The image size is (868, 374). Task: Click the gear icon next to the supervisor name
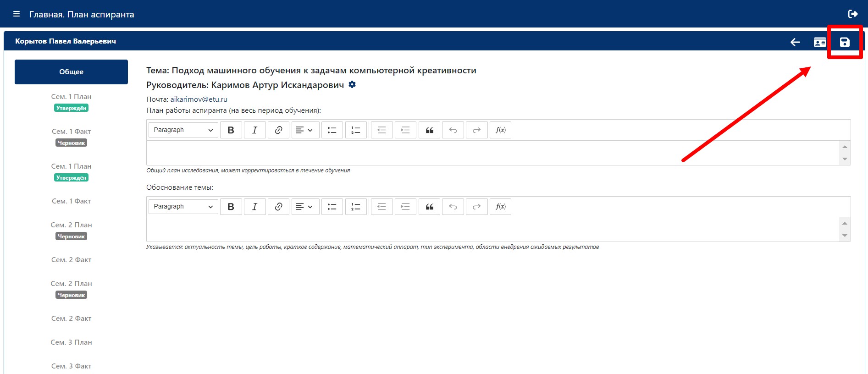point(352,84)
